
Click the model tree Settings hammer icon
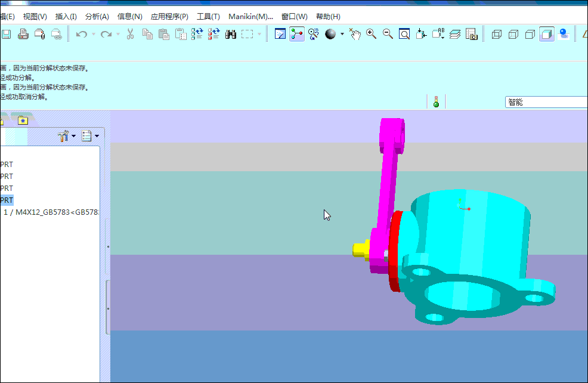click(63, 136)
